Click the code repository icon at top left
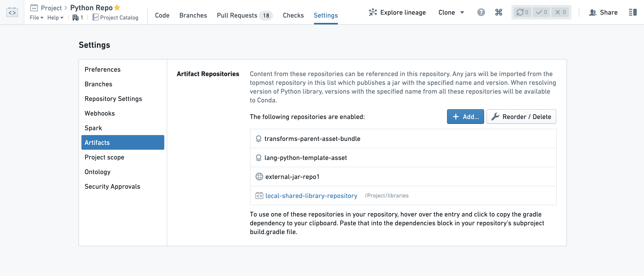Viewport: 644px width, 276px height. 12,12
